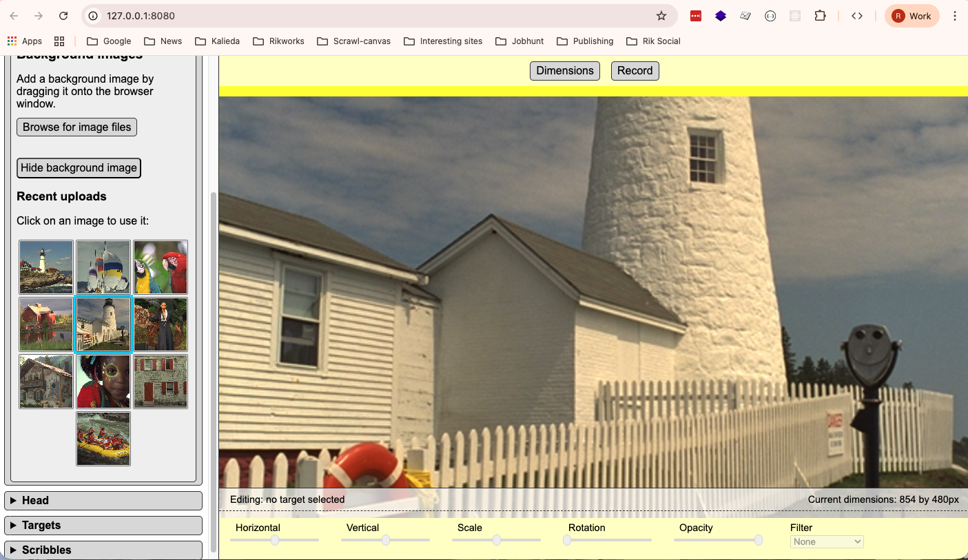Viewport: 968px width, 560px height.
Task: Select the rafting photo thumbnail
Action: pyautogui.click(x=103, y=439)
